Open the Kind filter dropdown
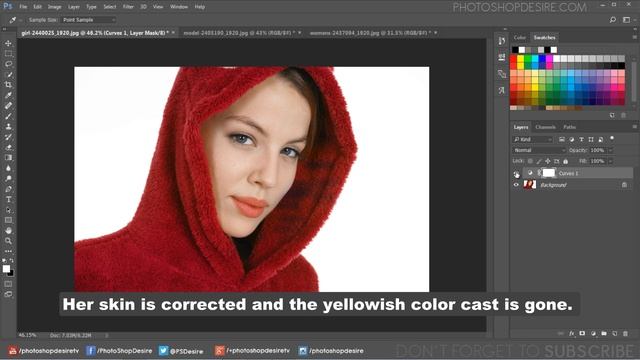Image resolution: width=640 pixels, height=360 pixels. [x=533, y=140]
